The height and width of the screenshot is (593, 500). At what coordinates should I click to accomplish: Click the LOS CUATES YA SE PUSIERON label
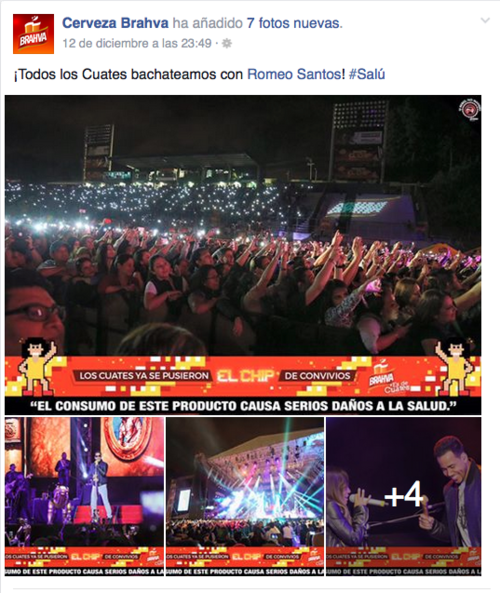tap(143, 376)
